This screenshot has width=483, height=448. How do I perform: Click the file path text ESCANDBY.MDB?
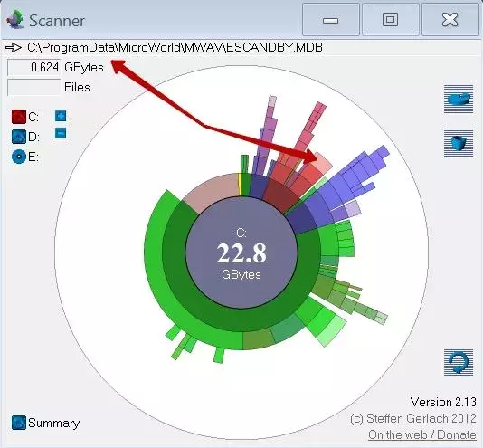pos(274,47)
